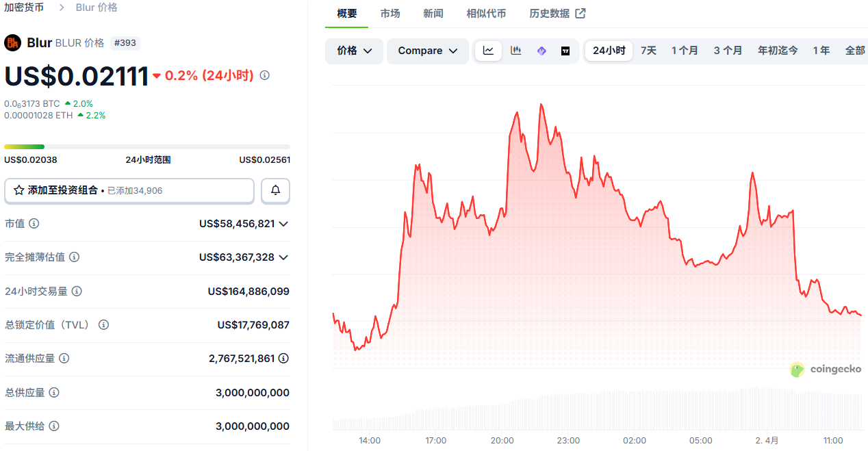
Task: Click the price alert bell icon
Action: (x=276, y=190)
